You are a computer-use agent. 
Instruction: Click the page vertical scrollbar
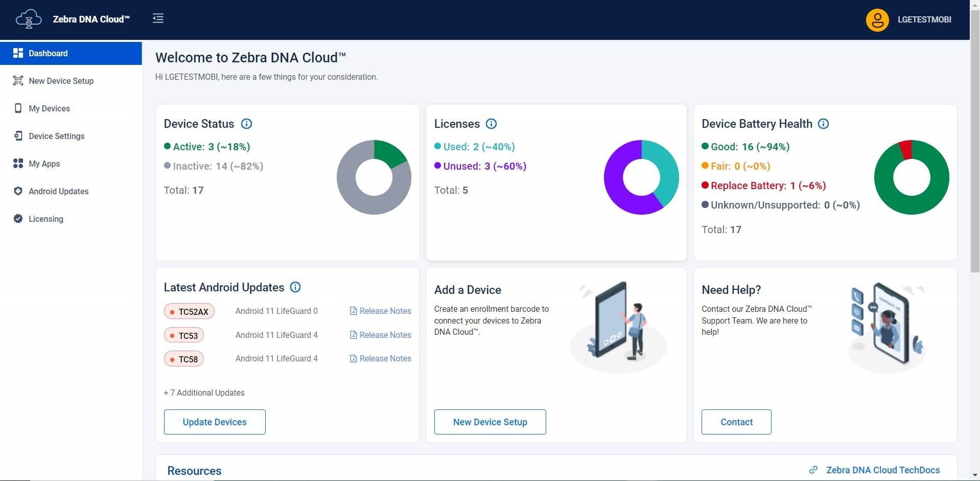974,153
